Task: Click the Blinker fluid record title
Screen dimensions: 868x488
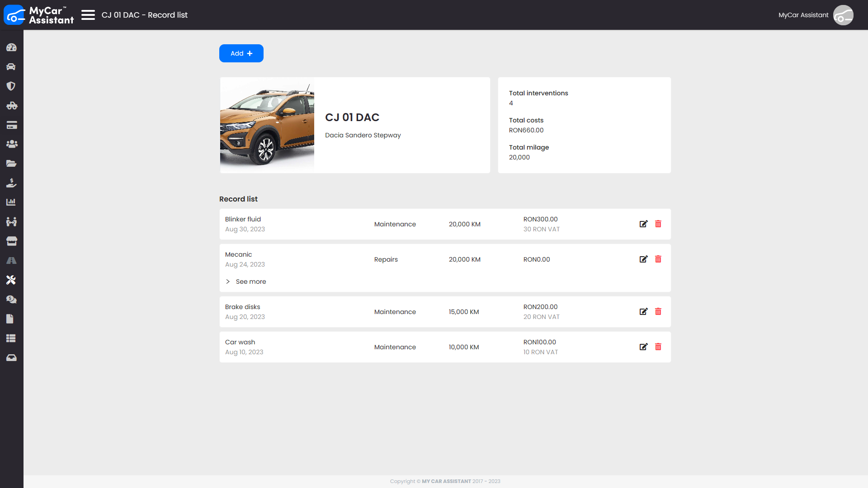Action: (x=243, y=219)
